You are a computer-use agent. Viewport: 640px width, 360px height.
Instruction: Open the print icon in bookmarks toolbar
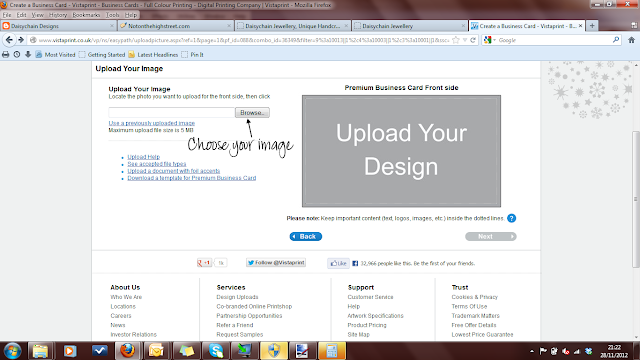[x=6, y=54]
